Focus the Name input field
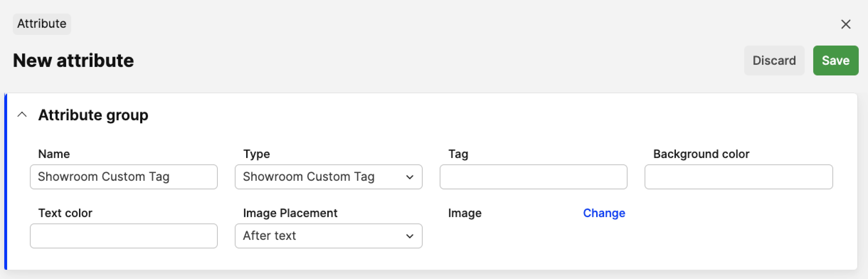This screenshot has height=279, width=868. [x=124, y=177]
